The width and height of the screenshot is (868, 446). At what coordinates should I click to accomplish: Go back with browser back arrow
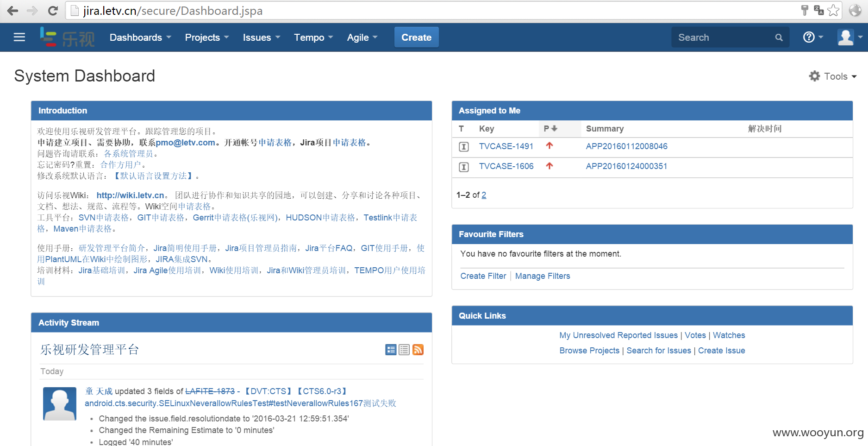click(x=13, y=11)
